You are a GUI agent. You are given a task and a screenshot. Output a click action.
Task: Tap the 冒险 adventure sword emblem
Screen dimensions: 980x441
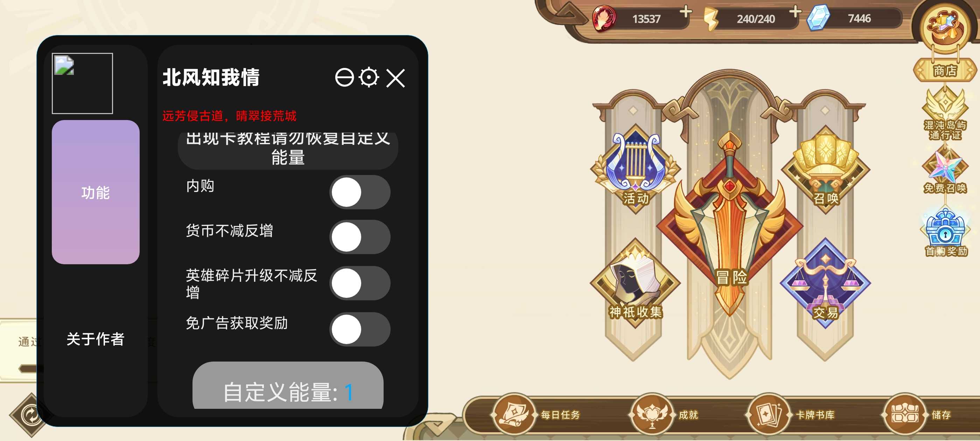[730, 224]
